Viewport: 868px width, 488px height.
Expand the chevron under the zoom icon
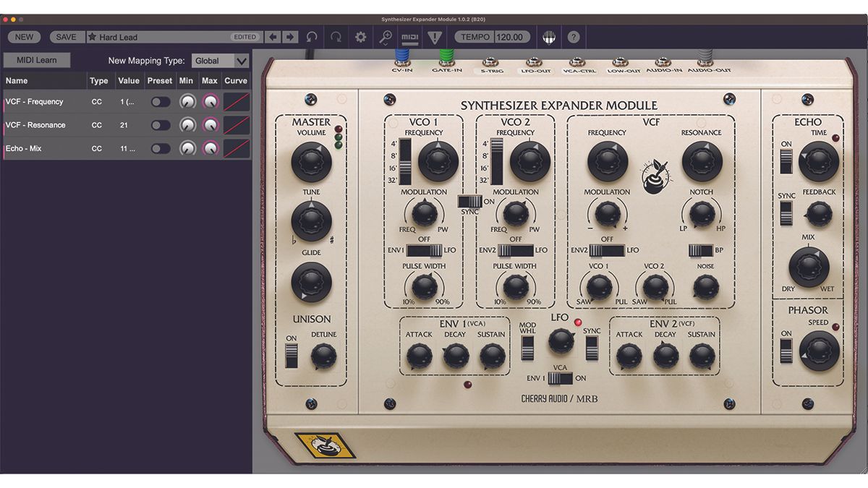pyautogui.click(x=384, y=45)
